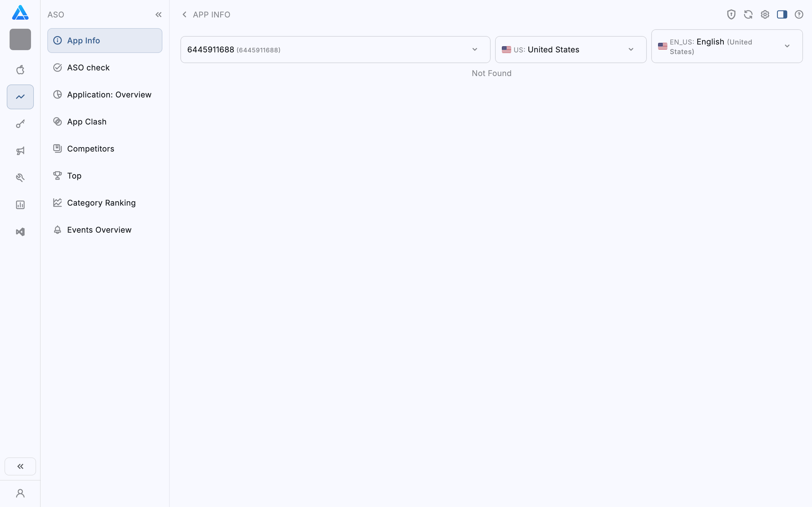The image size is (812, 507).
Task: Open the Apple section in left rail
Action: [20, 70]
